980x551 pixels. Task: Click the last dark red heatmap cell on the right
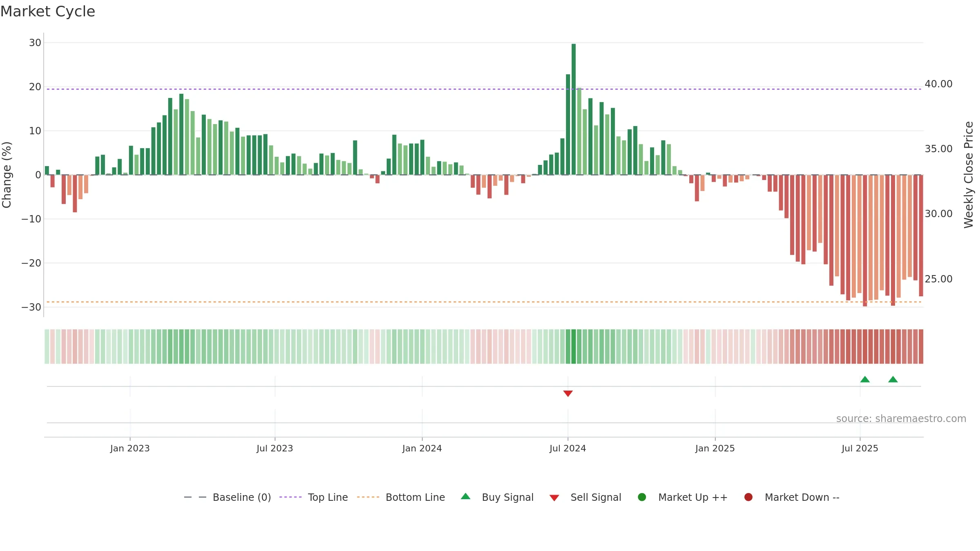(x=921, y=347)
